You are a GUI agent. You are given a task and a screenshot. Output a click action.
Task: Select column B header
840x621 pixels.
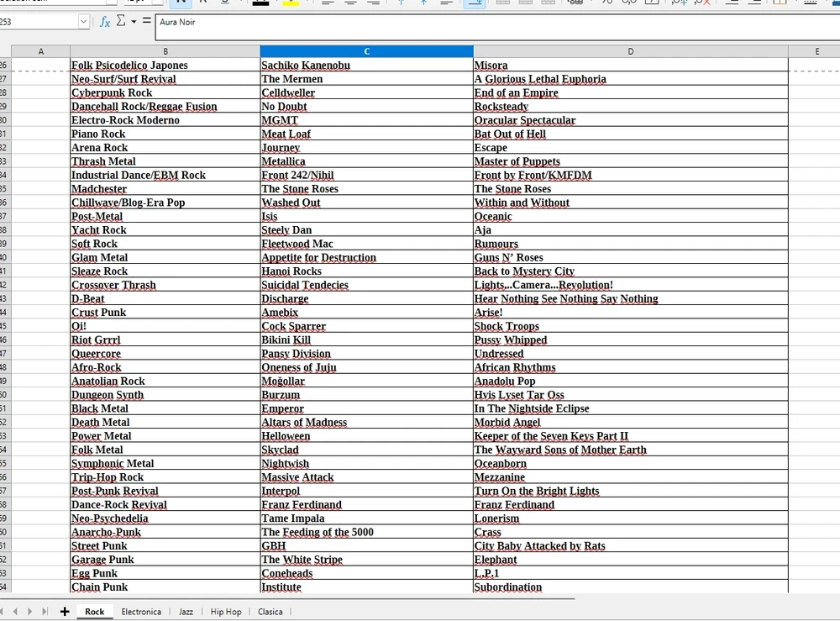tap(165, 51)
